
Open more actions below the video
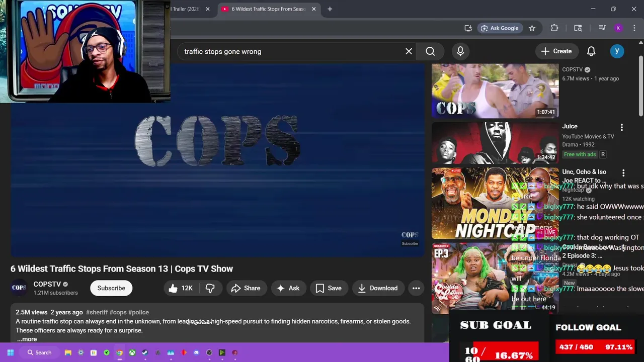(416, 288)
